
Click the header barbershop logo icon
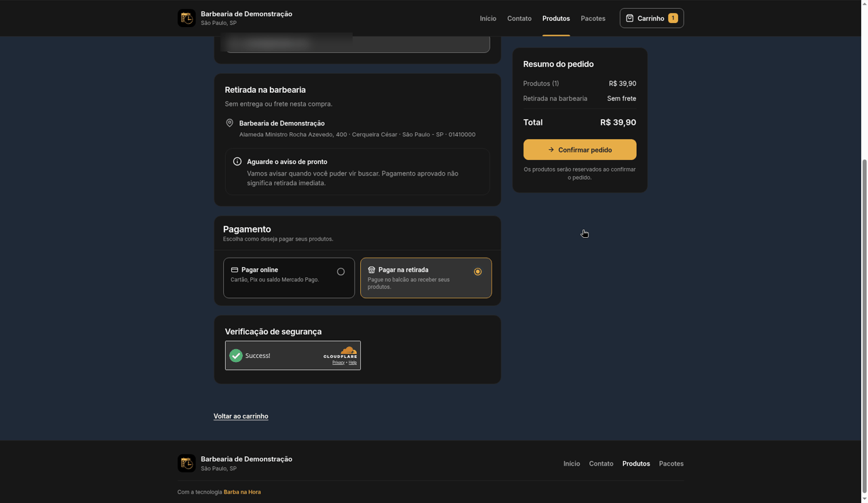coord(186,18)
